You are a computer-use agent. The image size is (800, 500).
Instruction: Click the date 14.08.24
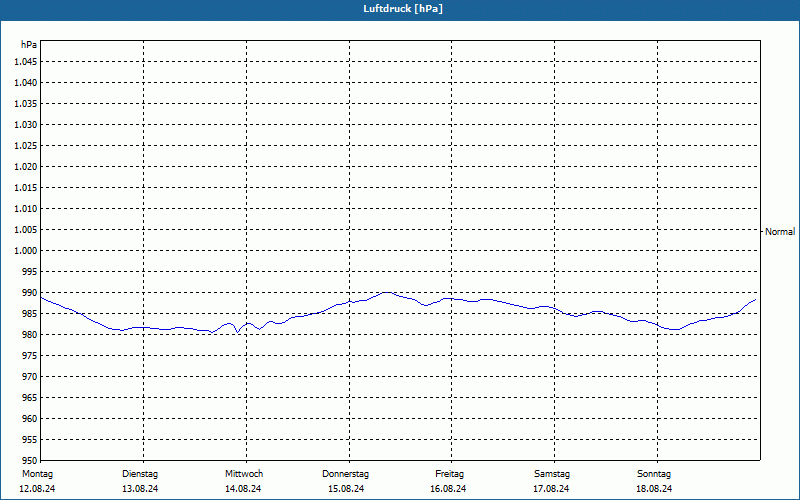pos(243,489)
